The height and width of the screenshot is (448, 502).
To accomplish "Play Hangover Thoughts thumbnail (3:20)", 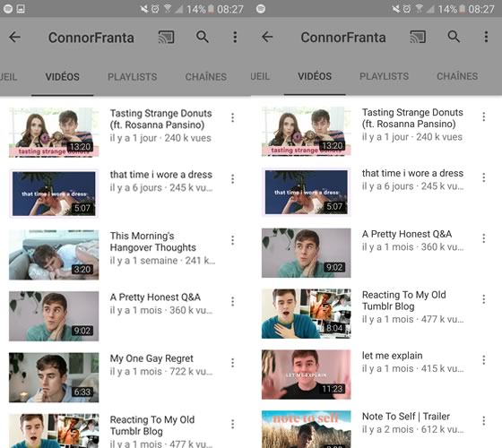I will 54,254.
